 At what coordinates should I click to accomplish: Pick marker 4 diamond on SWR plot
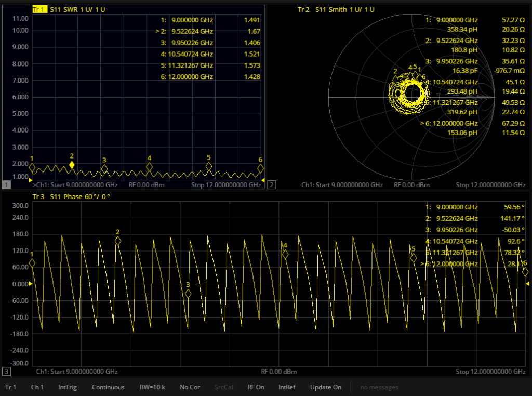(149, 167)
